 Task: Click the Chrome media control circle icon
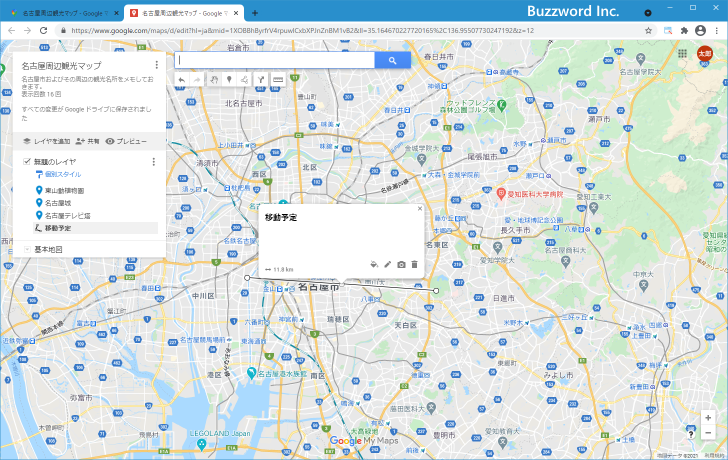(648, 13)
